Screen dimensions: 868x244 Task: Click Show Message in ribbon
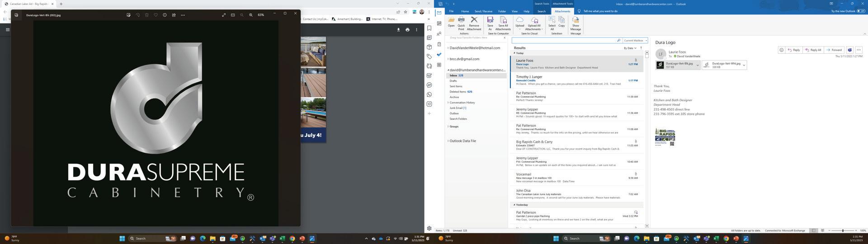coord(576,23)
